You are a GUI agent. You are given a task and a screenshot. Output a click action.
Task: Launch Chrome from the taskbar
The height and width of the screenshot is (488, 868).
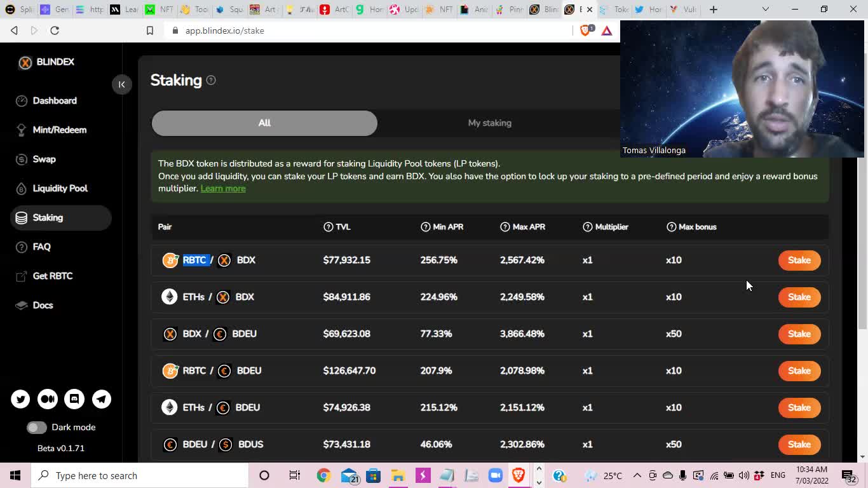click(323, 475)
